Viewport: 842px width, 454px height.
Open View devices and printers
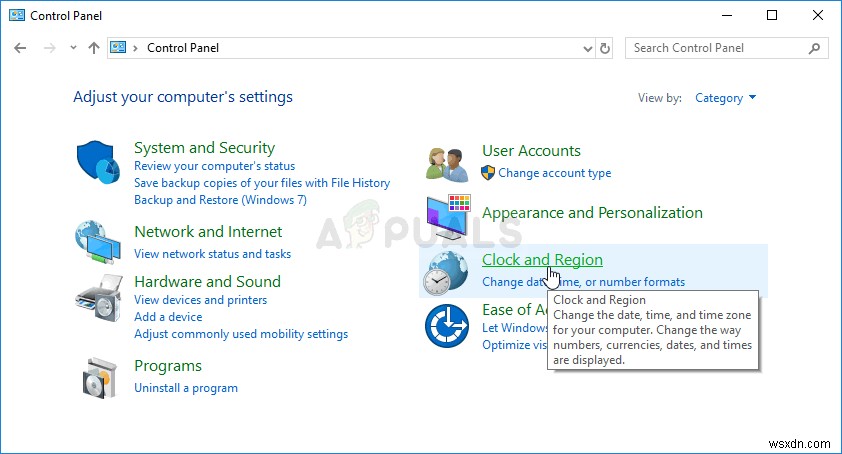coord(200,300)
